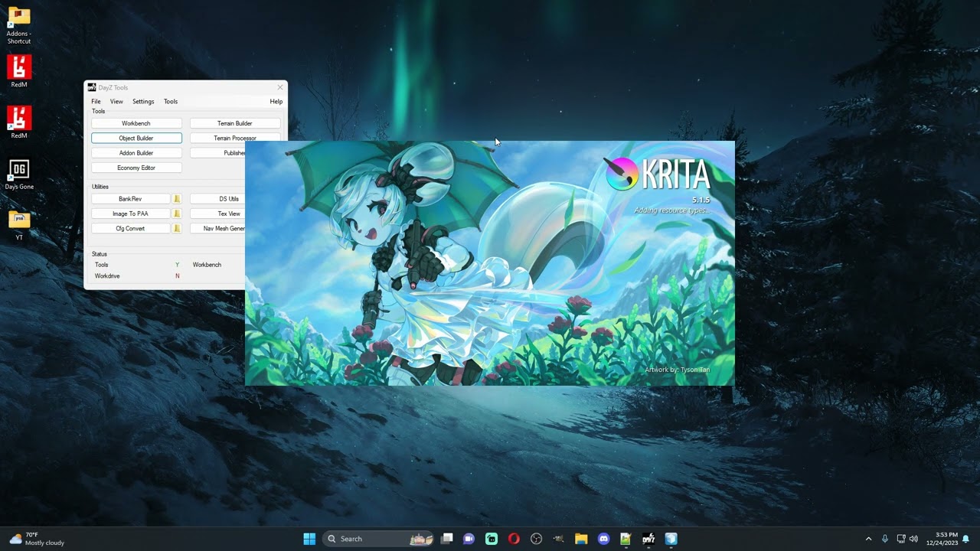The width and height of the screenshot is (980, 551).
Task: Open the YT desktop folder
Action: 19,224
